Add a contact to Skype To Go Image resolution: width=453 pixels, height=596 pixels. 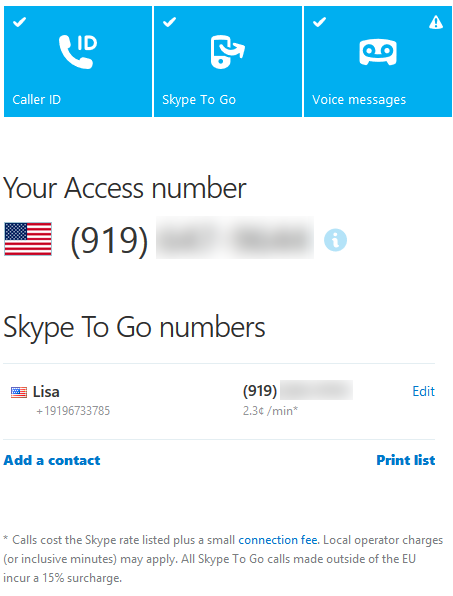tap(52, 460)
